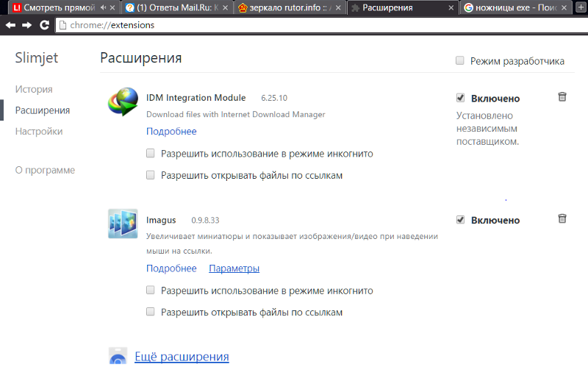This screenshot has height=392, width=588.
Task: Mute audio icon on Смотреть прямой tab
Action: pos(103,7)
